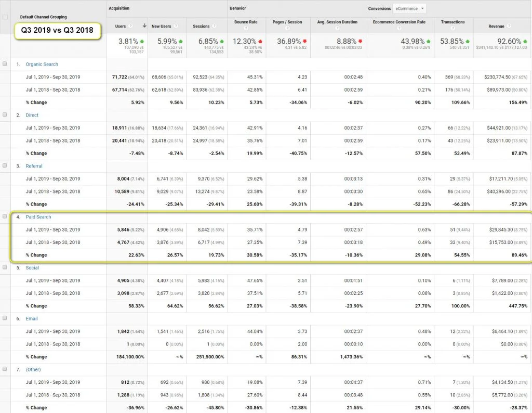532x413 pixels.
Task: Click the help icon beside New Users header
Action: click(x=176, y=26)
